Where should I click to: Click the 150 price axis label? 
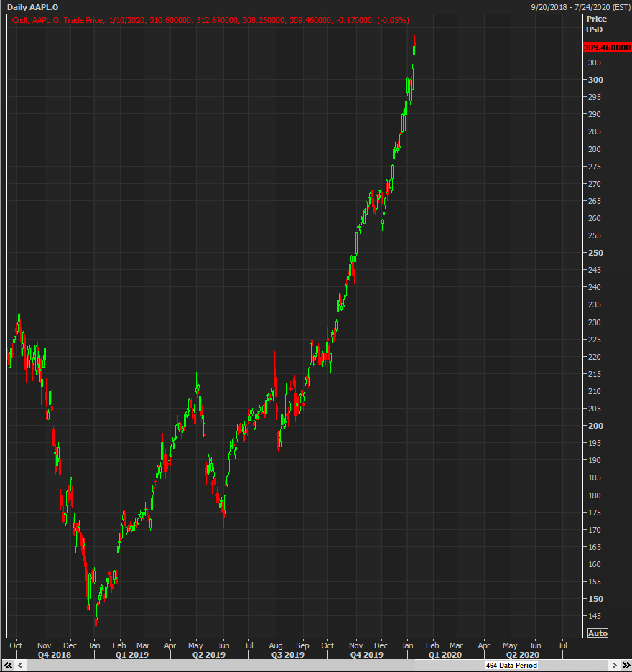click(x=595, y=599)
